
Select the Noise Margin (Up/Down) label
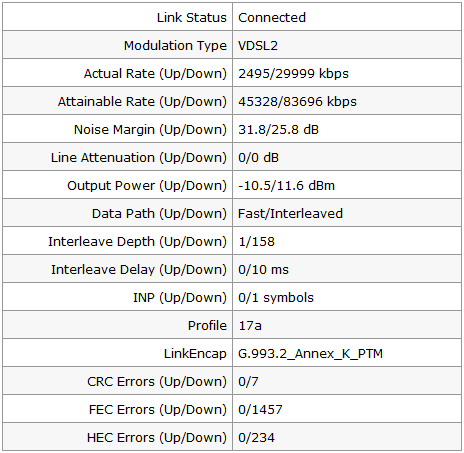click(x=150, y=130)
